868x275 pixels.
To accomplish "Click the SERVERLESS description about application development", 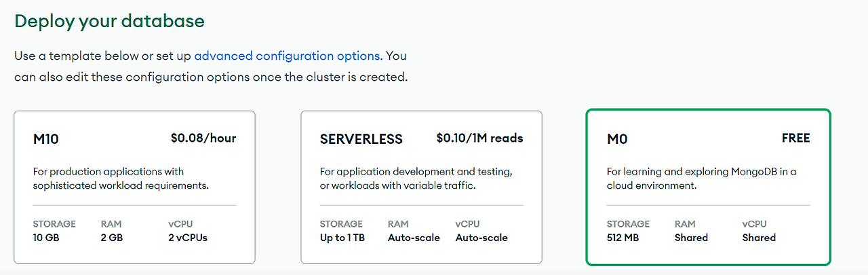I will pos(416,178).
